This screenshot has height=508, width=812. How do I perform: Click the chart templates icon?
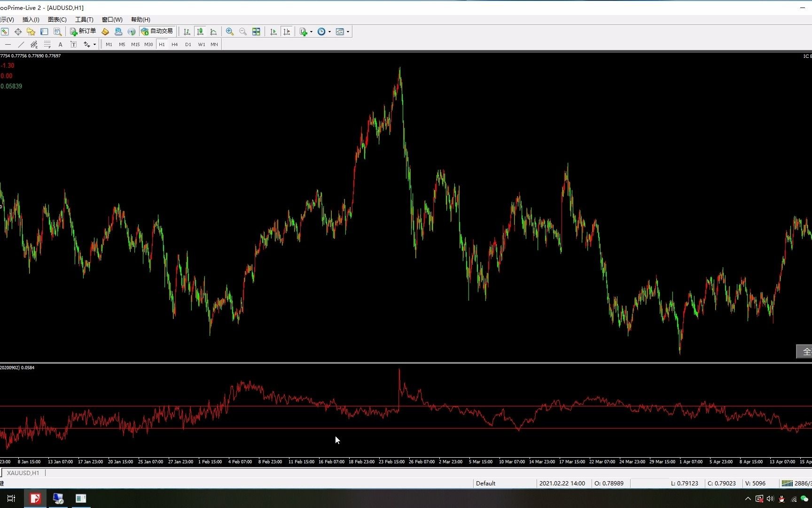pyautogui.click(x=340, y=32)
